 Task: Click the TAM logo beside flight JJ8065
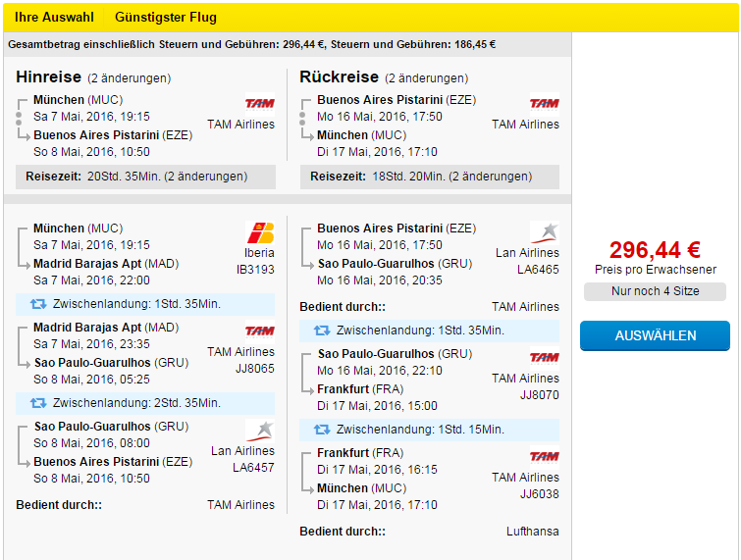coord(260,331)
